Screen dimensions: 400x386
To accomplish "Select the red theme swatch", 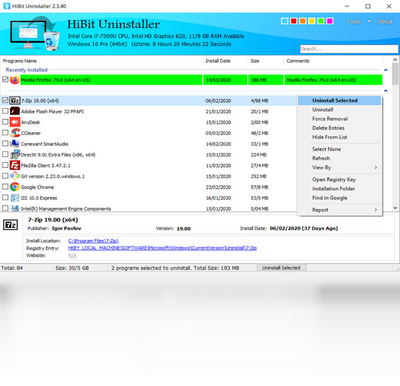I will click(x=294, y=21).
